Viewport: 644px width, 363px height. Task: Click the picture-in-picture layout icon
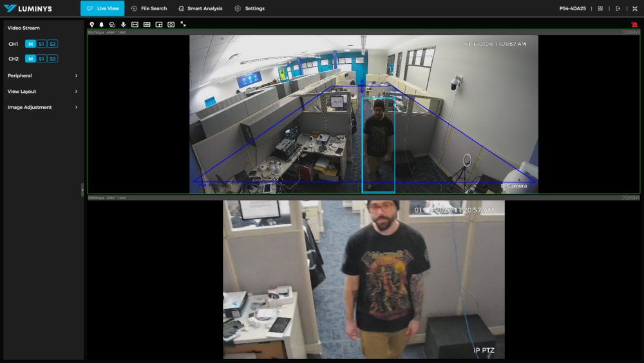pyautogui.click(x=159, y=25)
